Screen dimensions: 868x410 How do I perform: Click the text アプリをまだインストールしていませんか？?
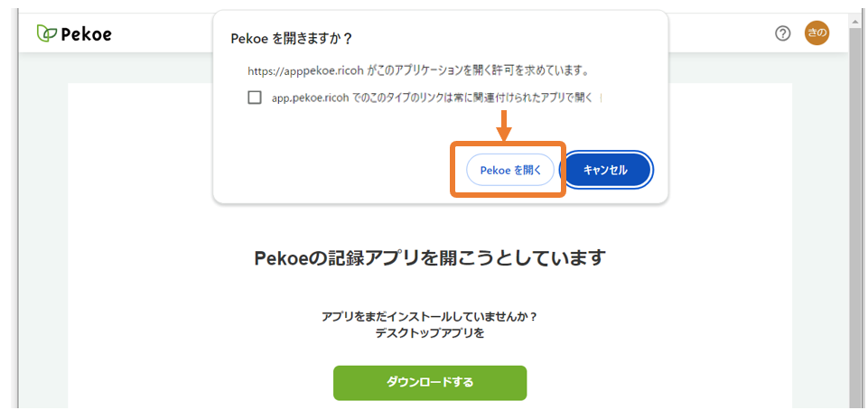point(430,317)
